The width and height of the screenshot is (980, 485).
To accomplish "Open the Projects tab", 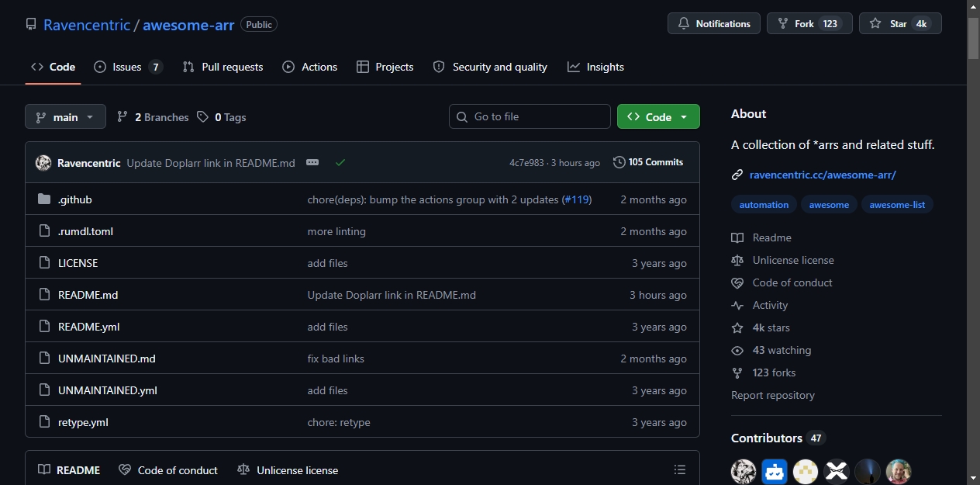I will (385, 67).
